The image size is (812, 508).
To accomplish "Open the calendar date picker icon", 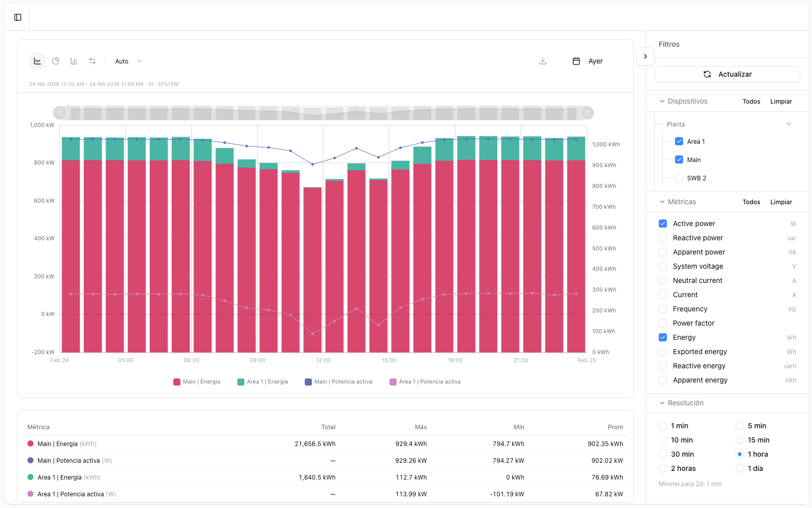I will 576,61.
